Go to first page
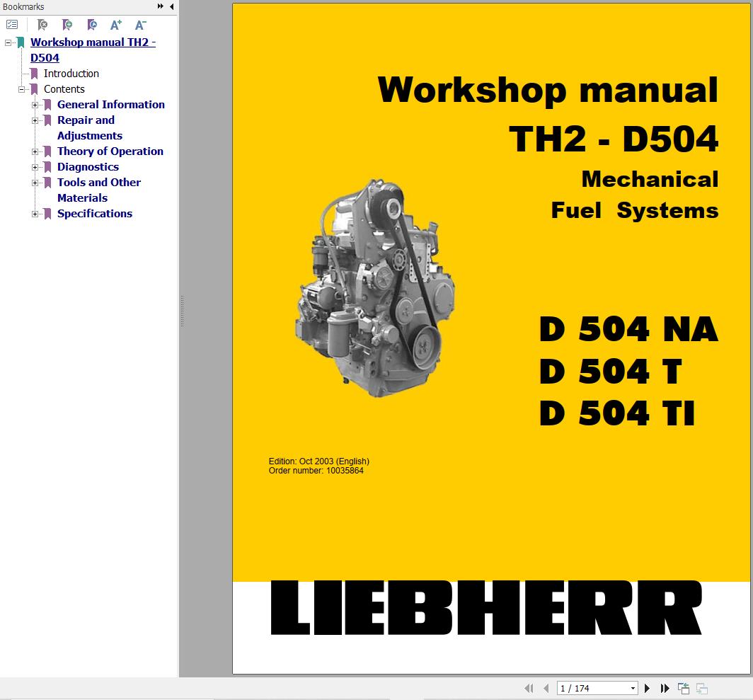The image size is (753, 700). (529, 689)
